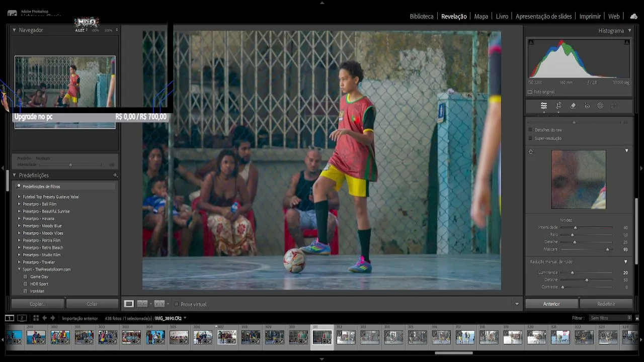
Task: Click the Luminância slider handle
Action: 572,273
